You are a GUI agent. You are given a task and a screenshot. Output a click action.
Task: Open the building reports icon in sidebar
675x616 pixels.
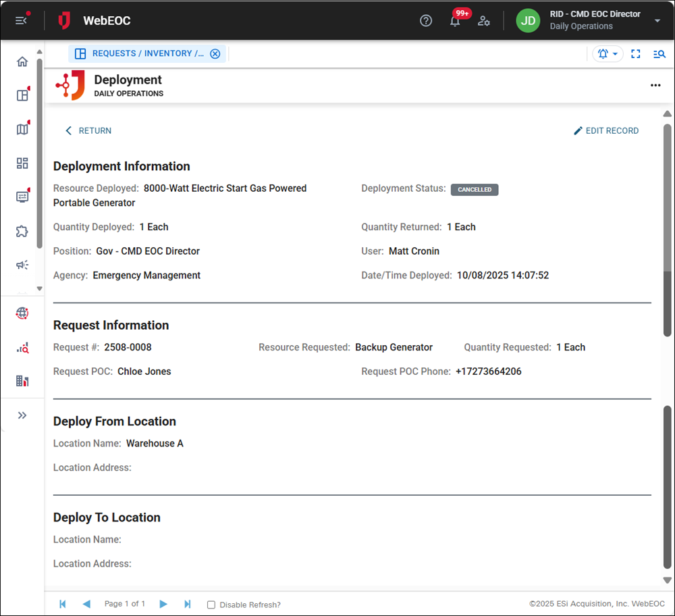pos(22,381)
